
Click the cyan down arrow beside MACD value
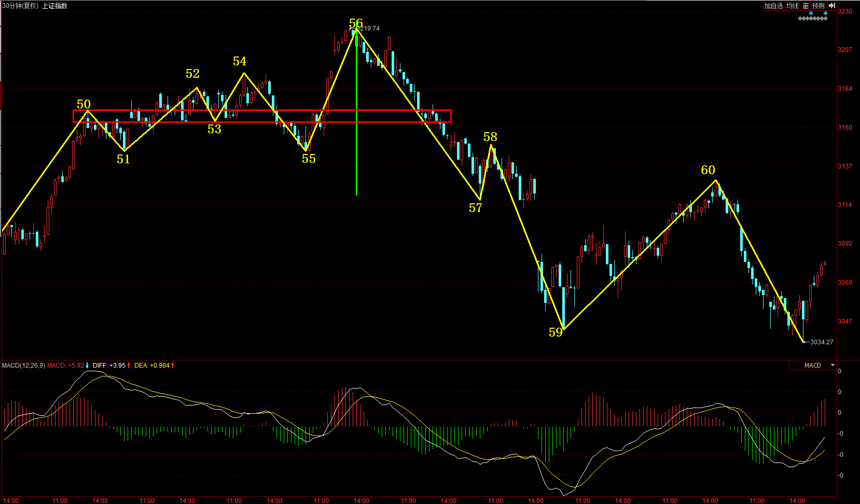[x=87, y=366]
